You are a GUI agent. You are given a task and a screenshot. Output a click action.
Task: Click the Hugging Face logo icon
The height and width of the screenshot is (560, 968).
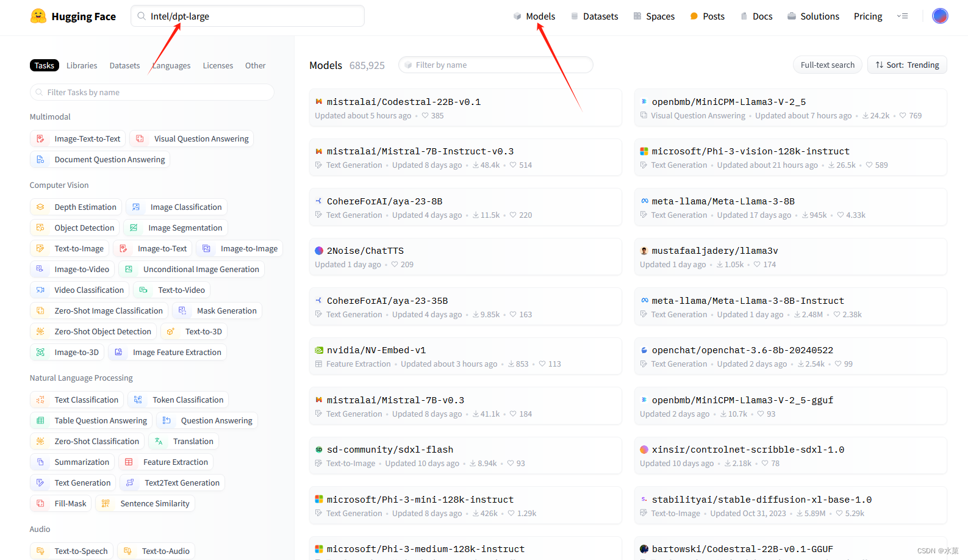[38, 16]
